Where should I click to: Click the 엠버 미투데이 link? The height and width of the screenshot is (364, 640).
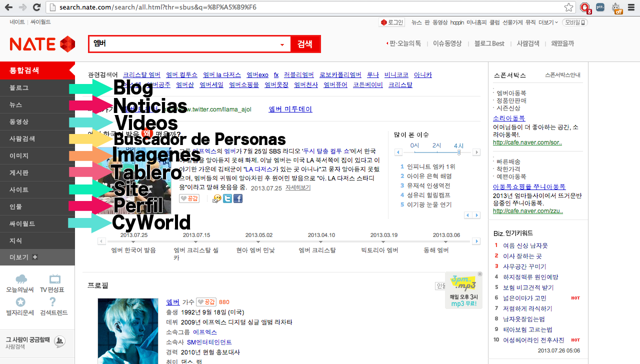click(x=290, y=109)
